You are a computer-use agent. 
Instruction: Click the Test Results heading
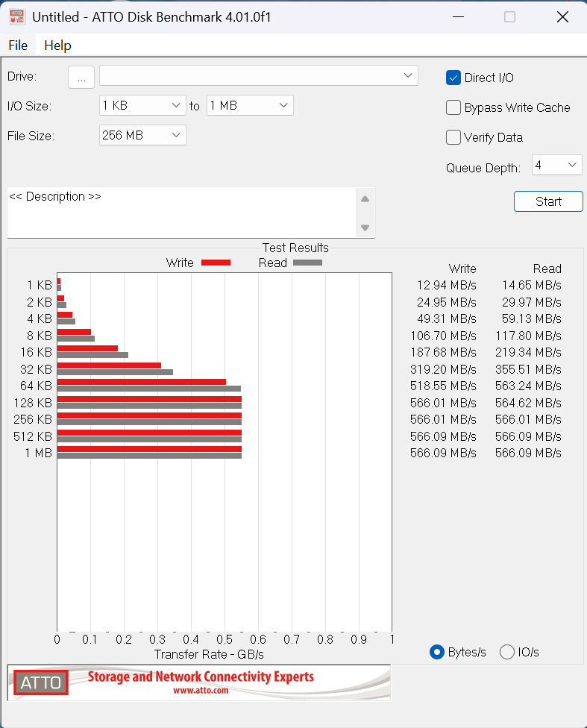pyautogui.click(x=295, y=248)
